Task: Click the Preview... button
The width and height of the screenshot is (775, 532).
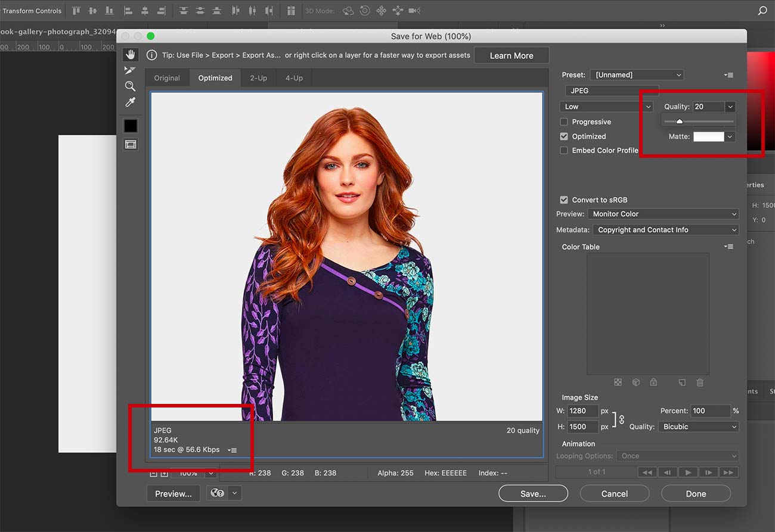Action: click(x=173, y=493)
